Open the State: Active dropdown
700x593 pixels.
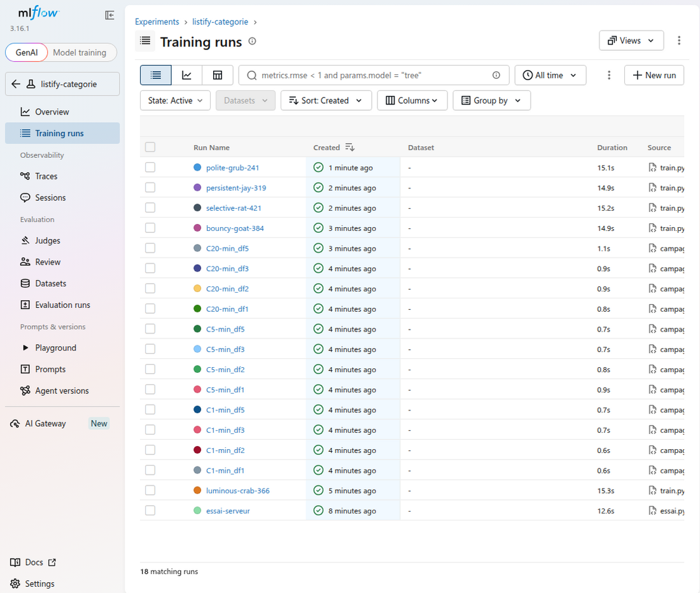[x=175, y=101]
